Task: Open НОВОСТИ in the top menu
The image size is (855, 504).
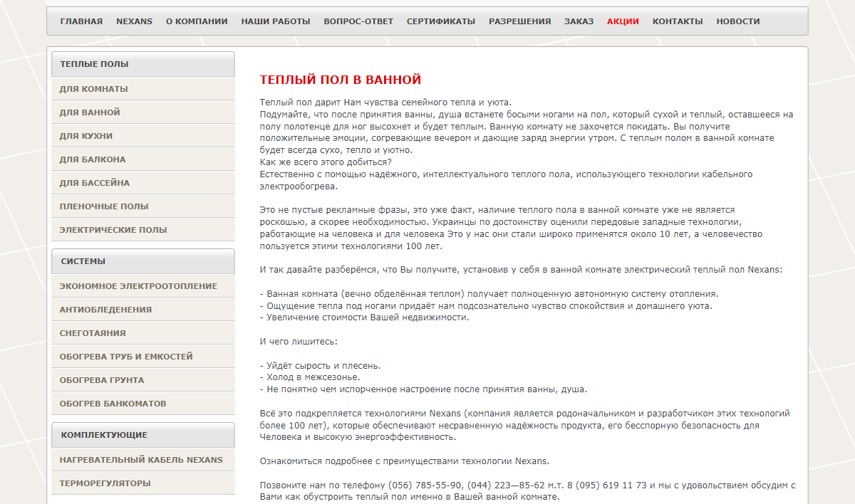Action: pyautogui.click(x=738, y=21)
